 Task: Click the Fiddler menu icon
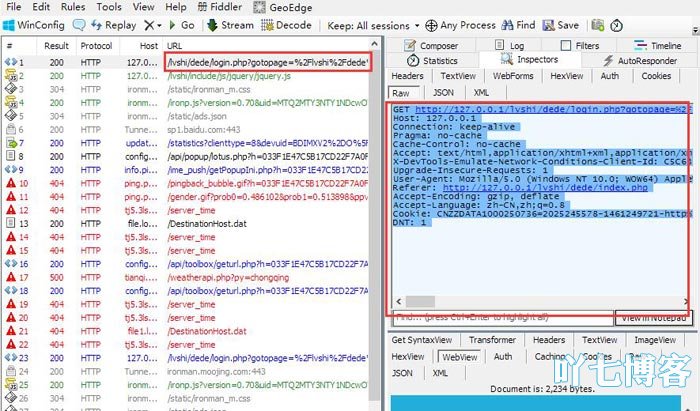coord(202,7)
